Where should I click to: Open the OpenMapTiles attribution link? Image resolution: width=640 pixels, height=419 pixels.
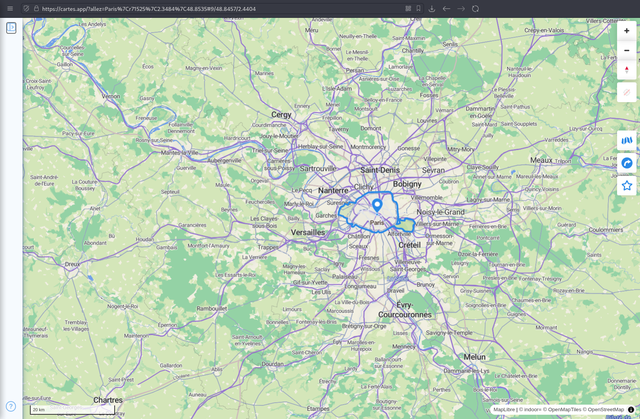[x=564, y=409]
